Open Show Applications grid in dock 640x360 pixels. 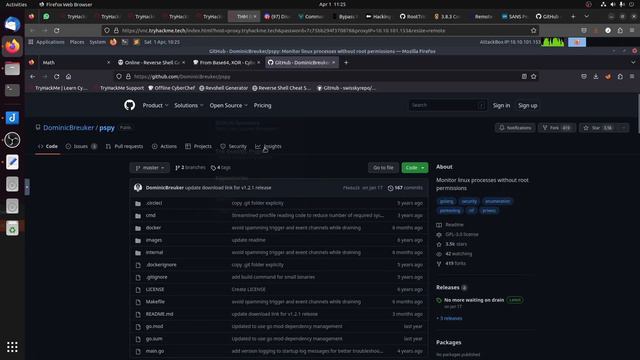coord(12,347)
